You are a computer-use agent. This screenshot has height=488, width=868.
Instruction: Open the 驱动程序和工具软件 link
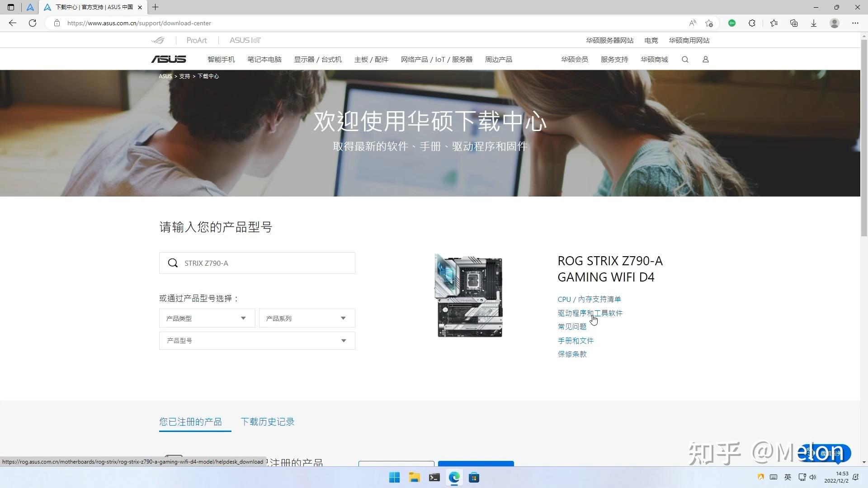click(x=590, y=313)
